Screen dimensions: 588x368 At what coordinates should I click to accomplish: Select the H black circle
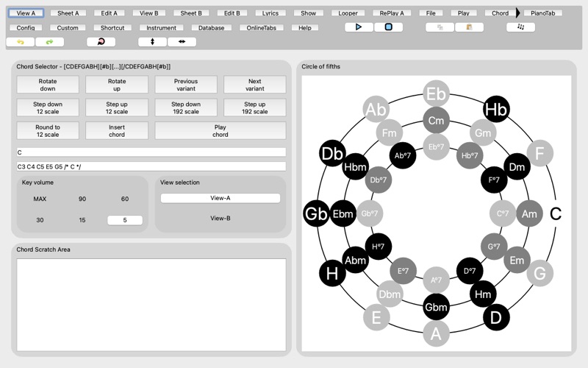click(332, 273)
